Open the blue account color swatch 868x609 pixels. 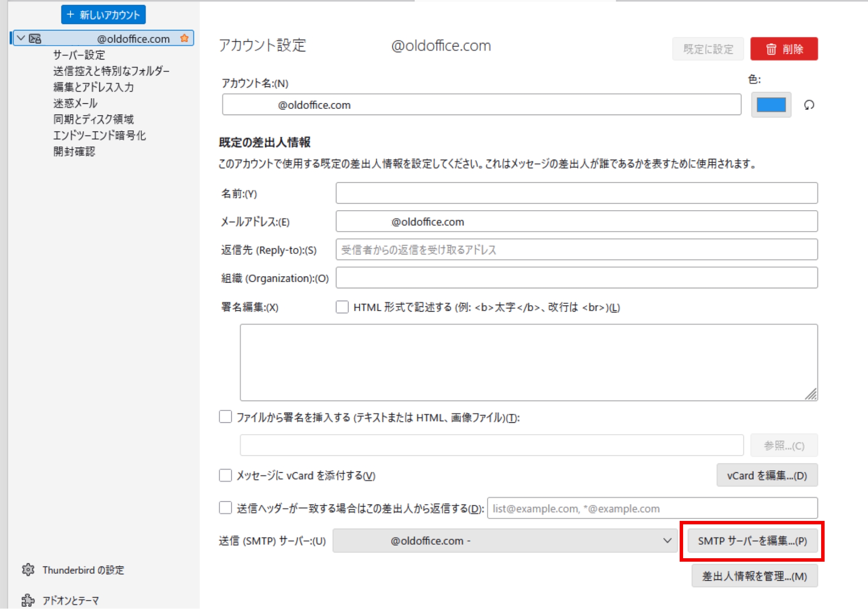pos(771,105)
